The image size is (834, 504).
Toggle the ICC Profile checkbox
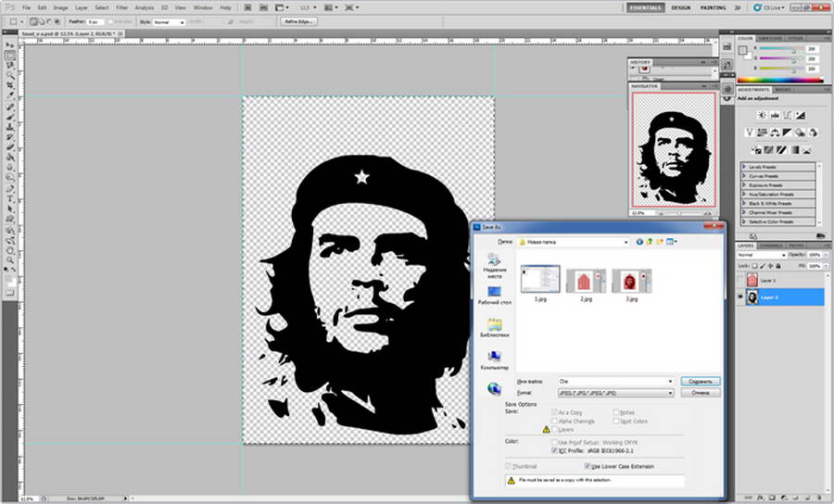(x=554, y=450)
